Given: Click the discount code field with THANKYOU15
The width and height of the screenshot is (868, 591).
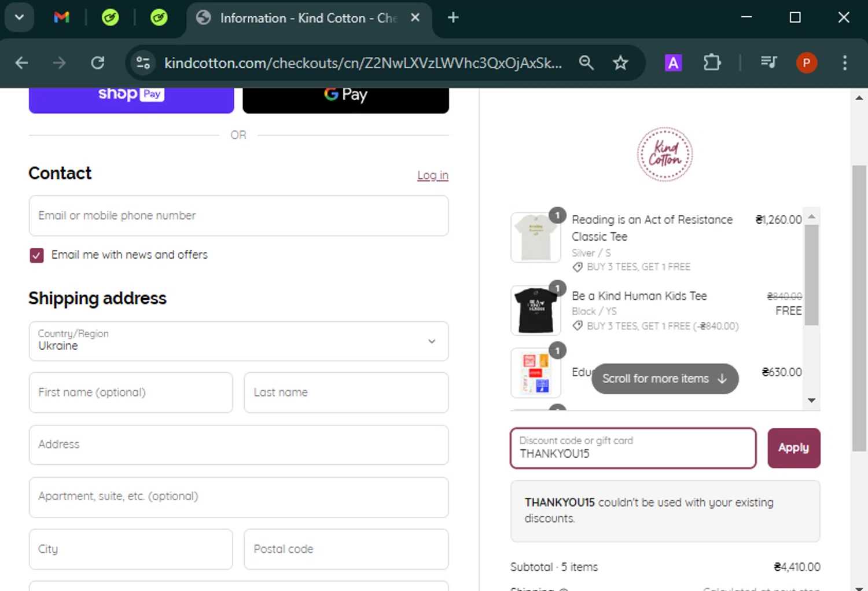Looking at the screenshot, I should [x=633, y=448].
